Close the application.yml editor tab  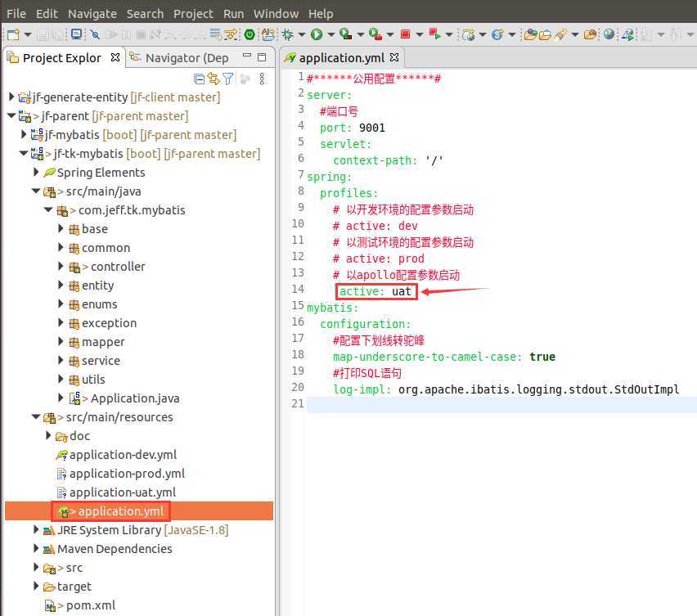coord(394,57)
